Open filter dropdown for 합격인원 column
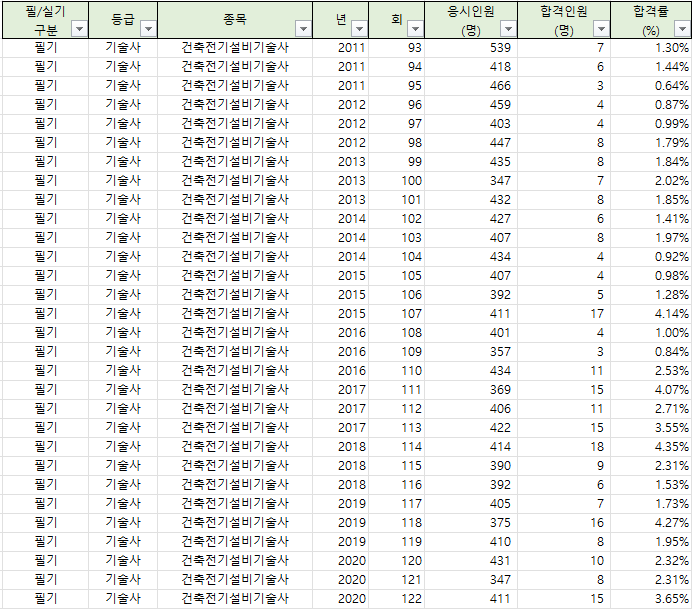 tap(601, 29)
